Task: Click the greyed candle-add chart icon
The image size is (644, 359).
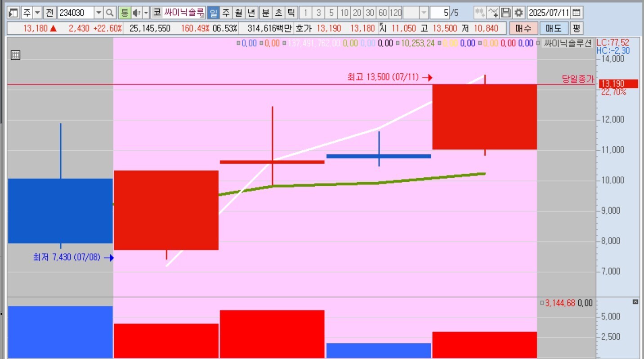Action: pos(480,13)
